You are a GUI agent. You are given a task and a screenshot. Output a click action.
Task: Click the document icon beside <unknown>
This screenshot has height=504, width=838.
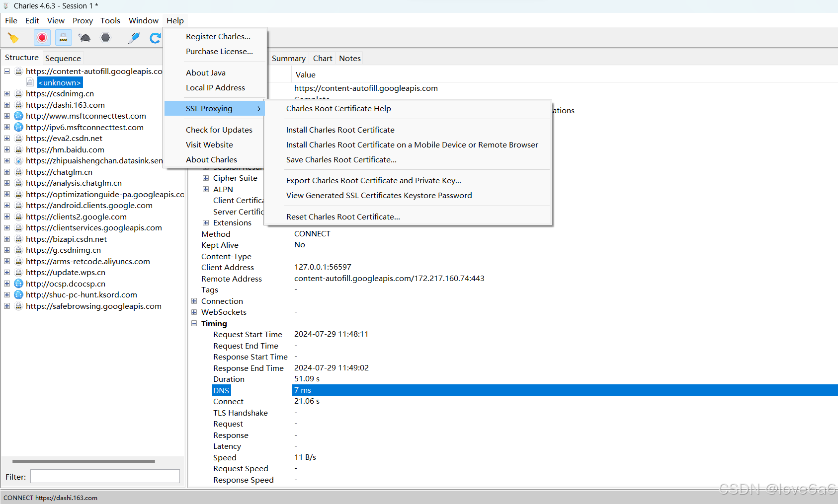click(x=30, y=82)
